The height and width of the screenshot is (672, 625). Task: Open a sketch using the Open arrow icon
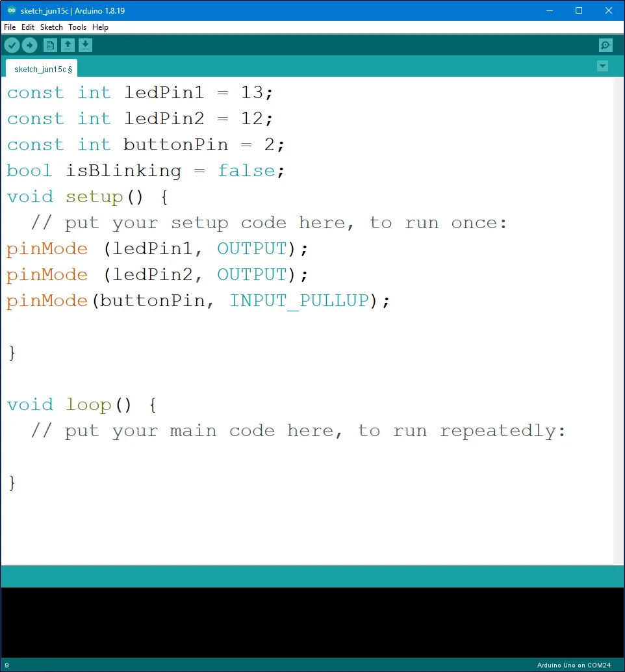click(68, 45)
